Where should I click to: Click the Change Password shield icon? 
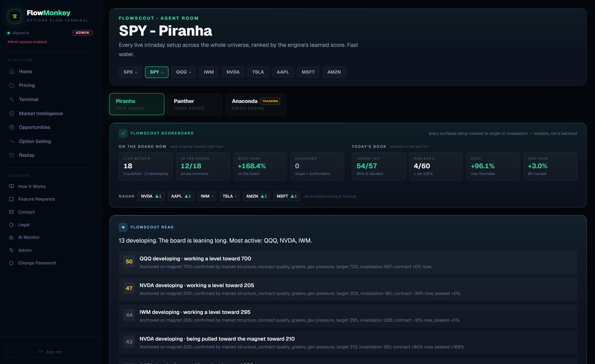[x=11, y=263]
